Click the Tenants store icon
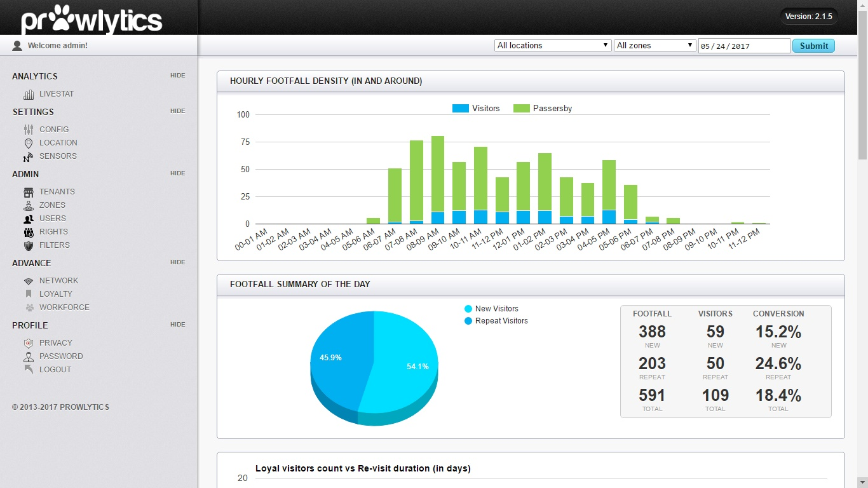868x488 pixels. (x=29, y=192)
